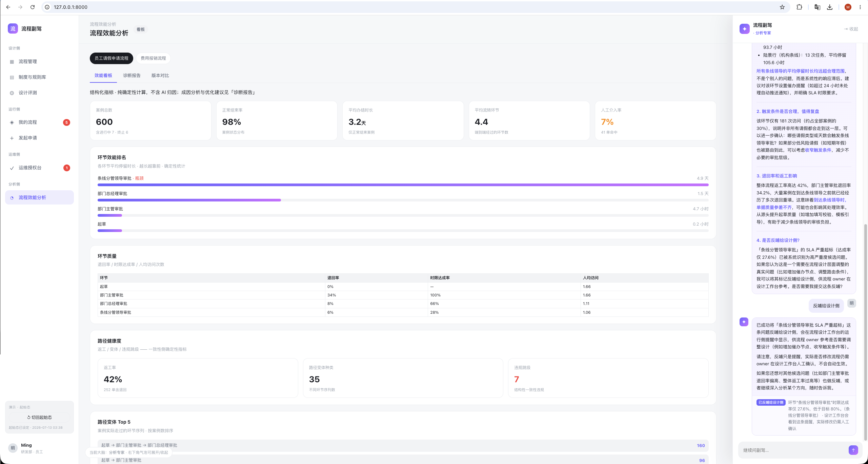
Task: Click the purple send arrow icon
Action: [x=853, y=450]
